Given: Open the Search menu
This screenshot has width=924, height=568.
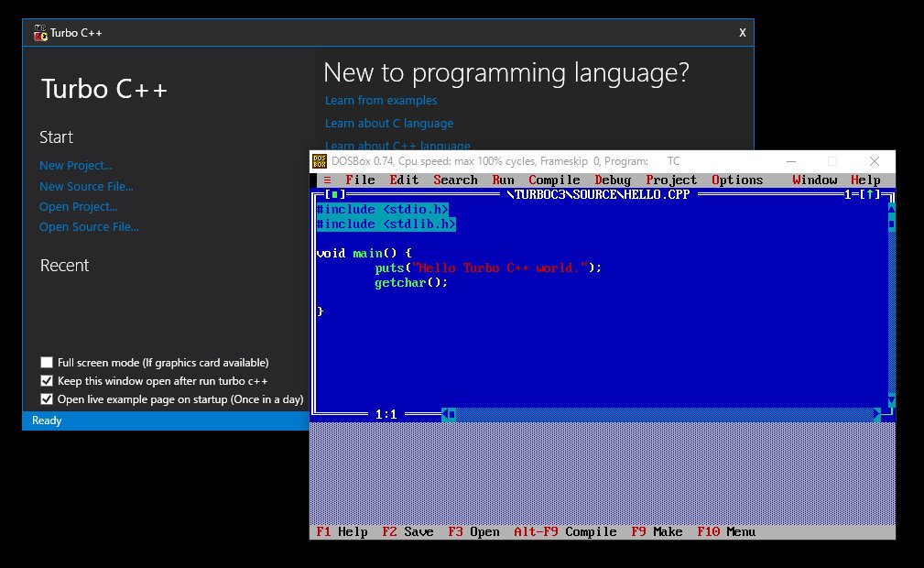Looking at the screenshot, I should (455, 180).
